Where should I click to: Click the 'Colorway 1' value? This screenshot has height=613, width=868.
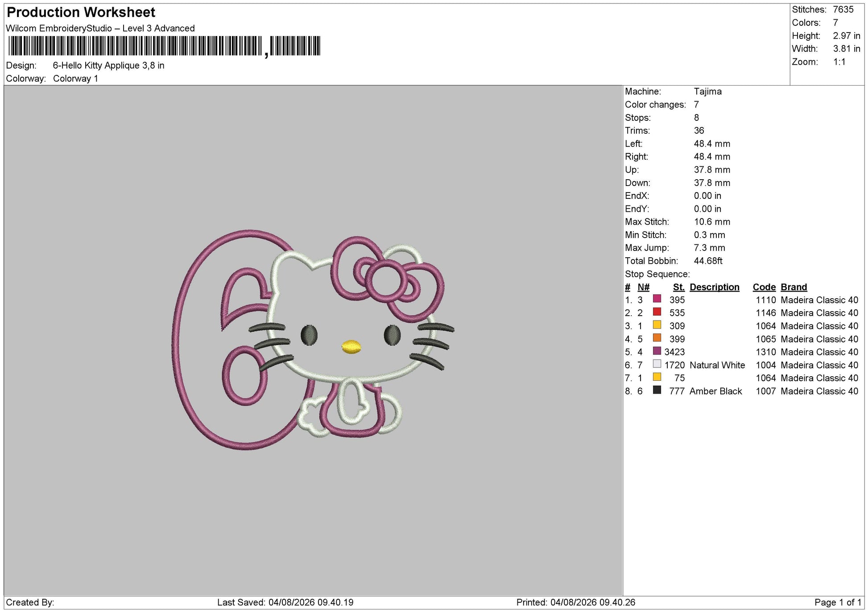point(75,79)
